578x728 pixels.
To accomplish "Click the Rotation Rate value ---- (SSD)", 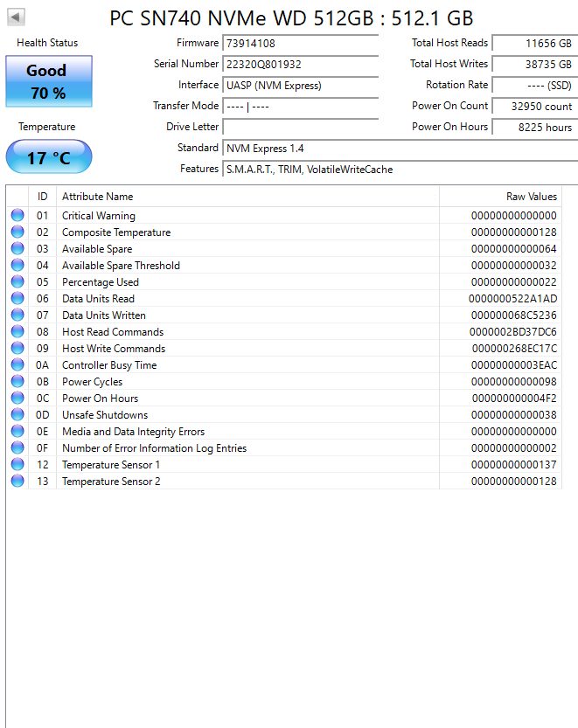I will point(535,86).
